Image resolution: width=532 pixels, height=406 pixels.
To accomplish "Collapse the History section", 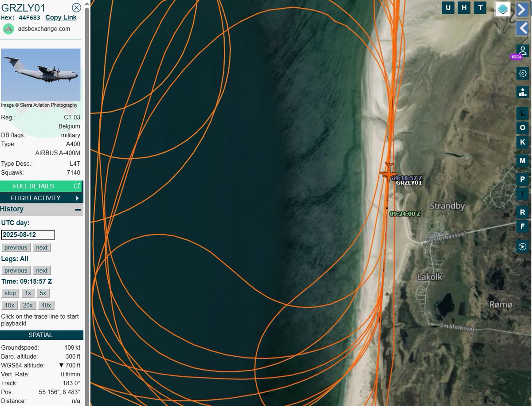I will [x=78, y=210].
